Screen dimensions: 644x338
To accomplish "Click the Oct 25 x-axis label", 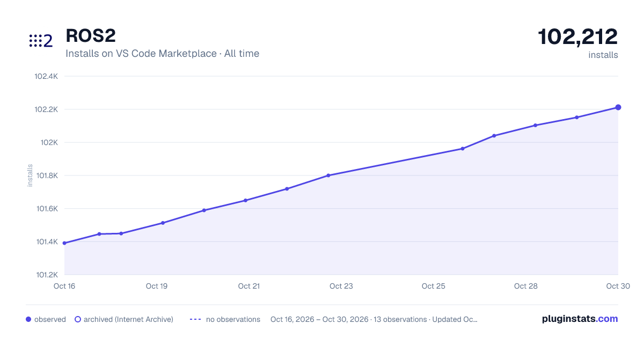I will click(x=434, y=286).
